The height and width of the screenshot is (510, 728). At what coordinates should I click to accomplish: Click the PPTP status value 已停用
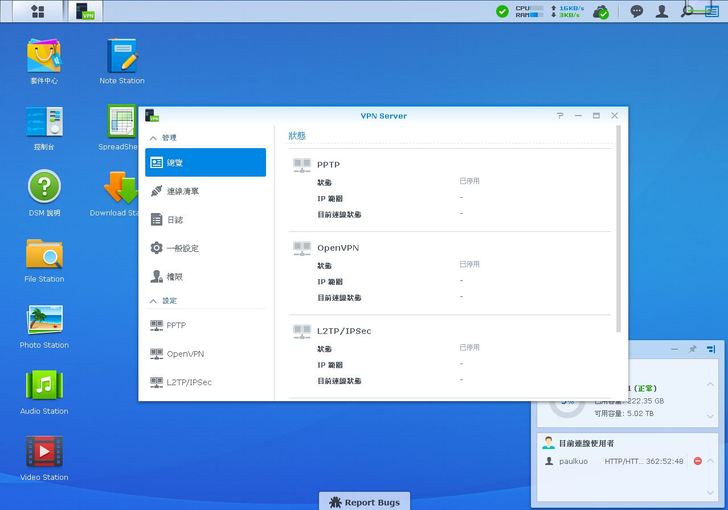469,181
